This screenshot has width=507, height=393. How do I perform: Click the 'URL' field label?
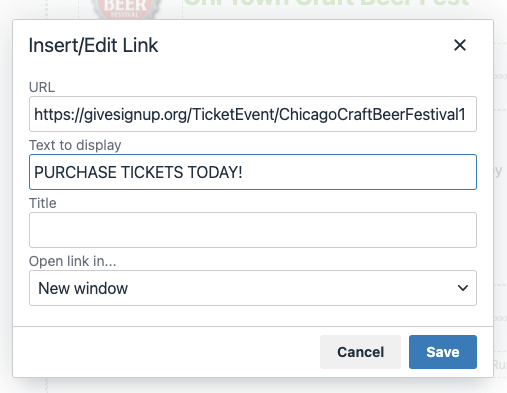(x=42, y=87)
